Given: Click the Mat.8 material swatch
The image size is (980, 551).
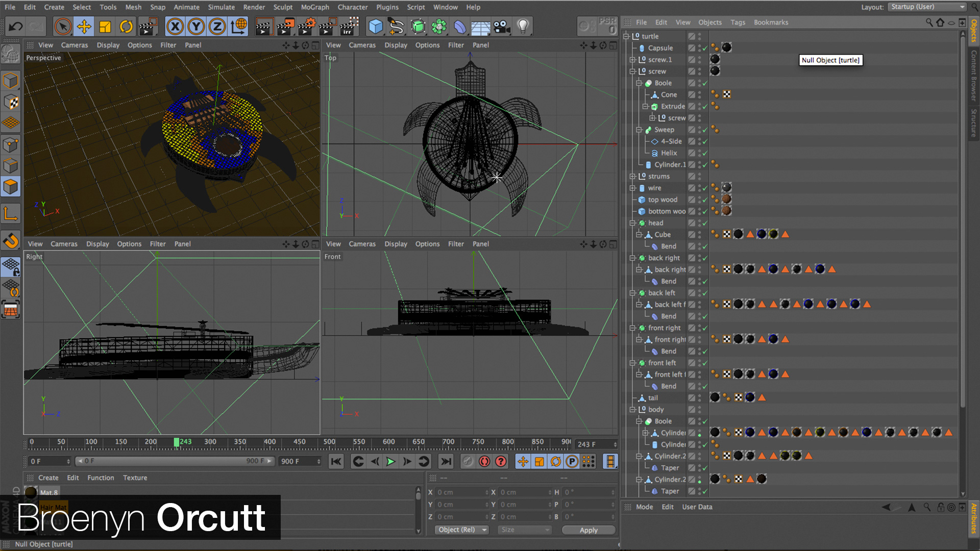Looking at the screenshot, I should [31, 492].
